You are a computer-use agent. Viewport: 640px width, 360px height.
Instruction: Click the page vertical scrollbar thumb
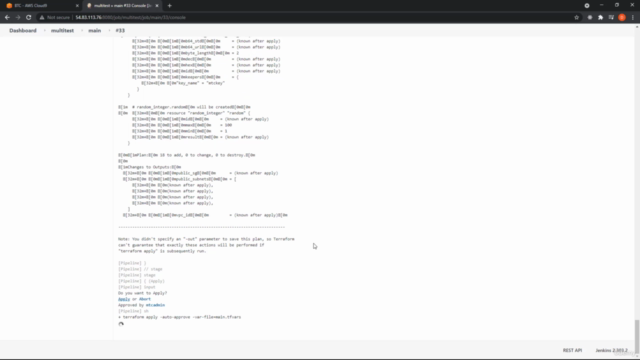click(637, 337)
